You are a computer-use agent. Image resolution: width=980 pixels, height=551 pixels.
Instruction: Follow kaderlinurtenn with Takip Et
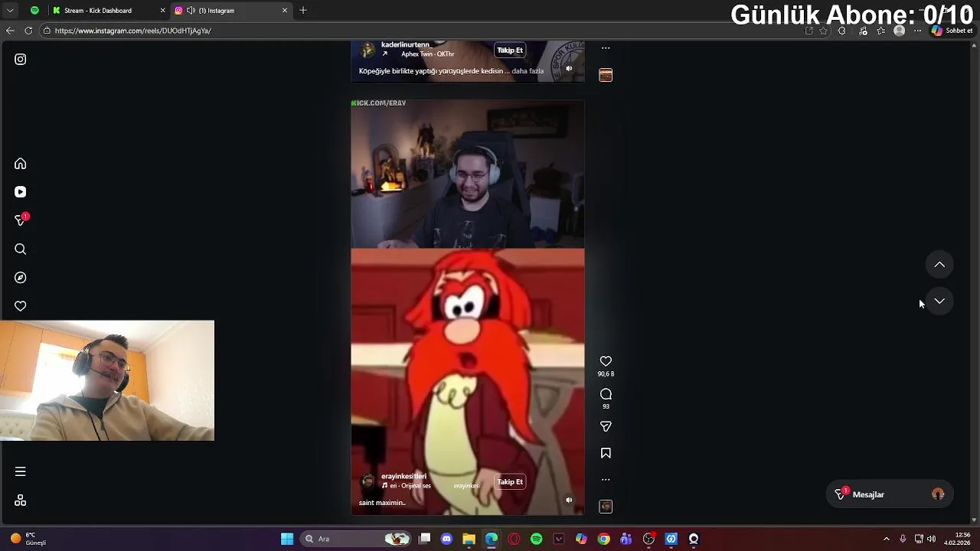[x=510, y=50]
